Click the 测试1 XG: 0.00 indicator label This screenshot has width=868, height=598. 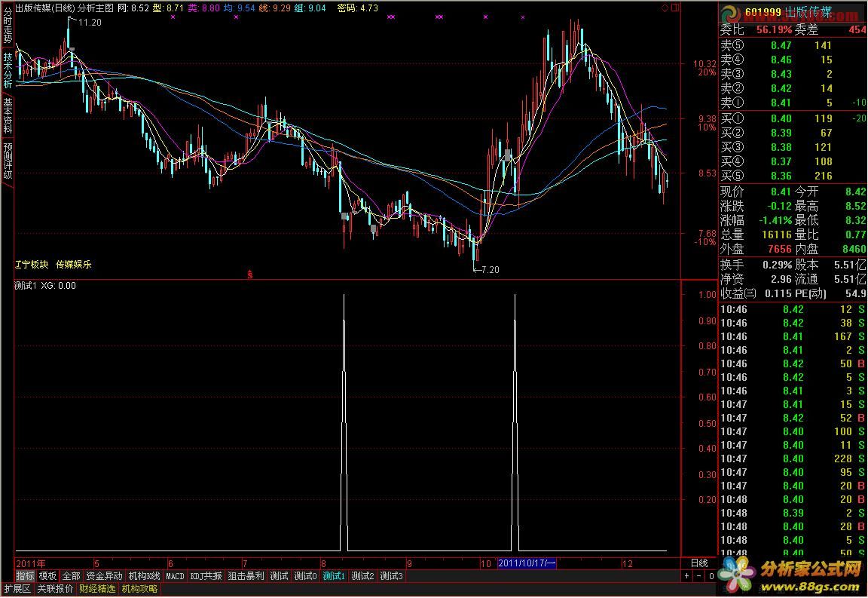coord(45,285)
